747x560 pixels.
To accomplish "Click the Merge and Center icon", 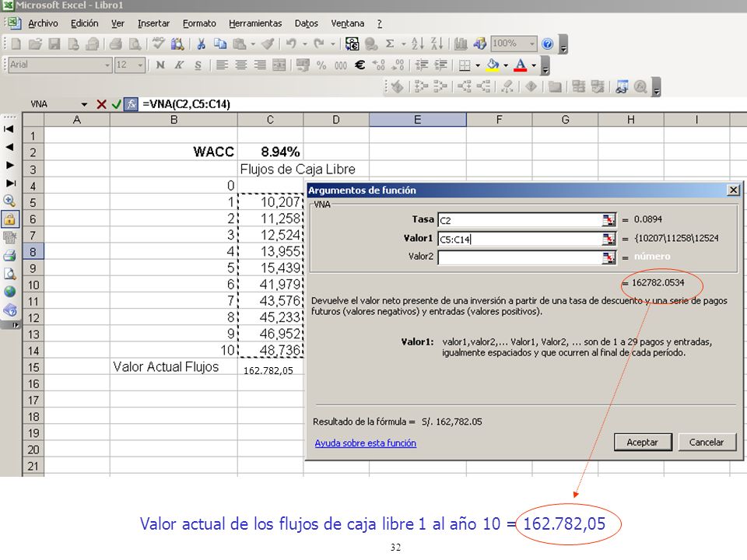I will coord(279,65).
